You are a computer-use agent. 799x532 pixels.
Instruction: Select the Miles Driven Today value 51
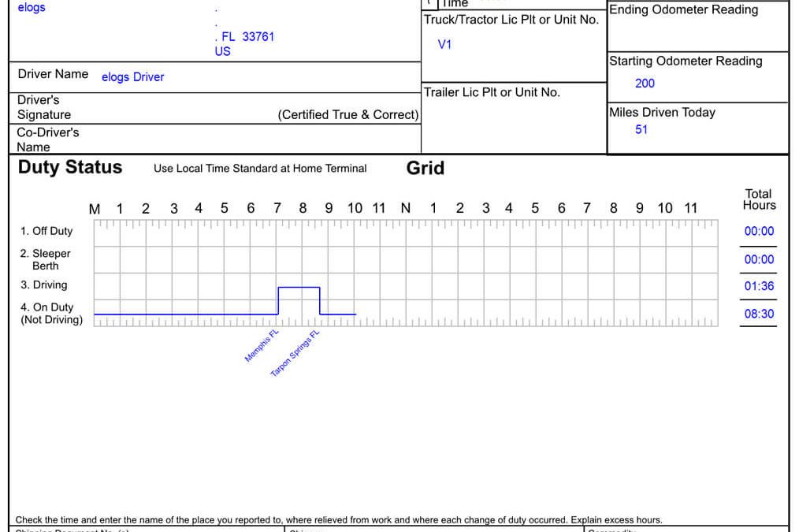[641, 130]
